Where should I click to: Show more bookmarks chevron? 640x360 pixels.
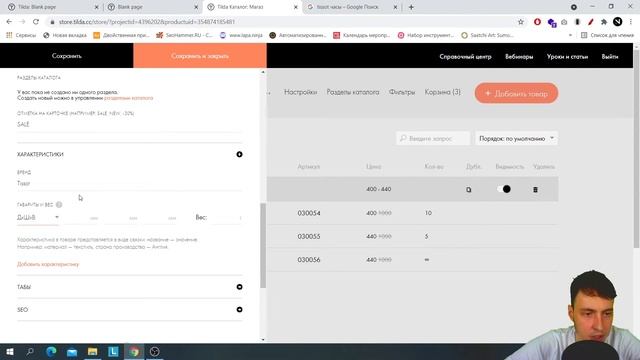pyautogui.click(x=570, y=36)
